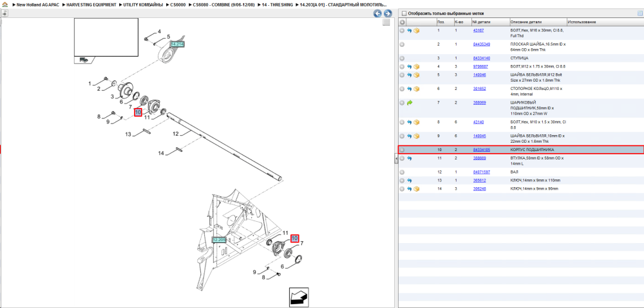The height and width of the screenshot is (308, 644).
Task: Open box icon in row 5 (140046)
Action: pos(417,75)
